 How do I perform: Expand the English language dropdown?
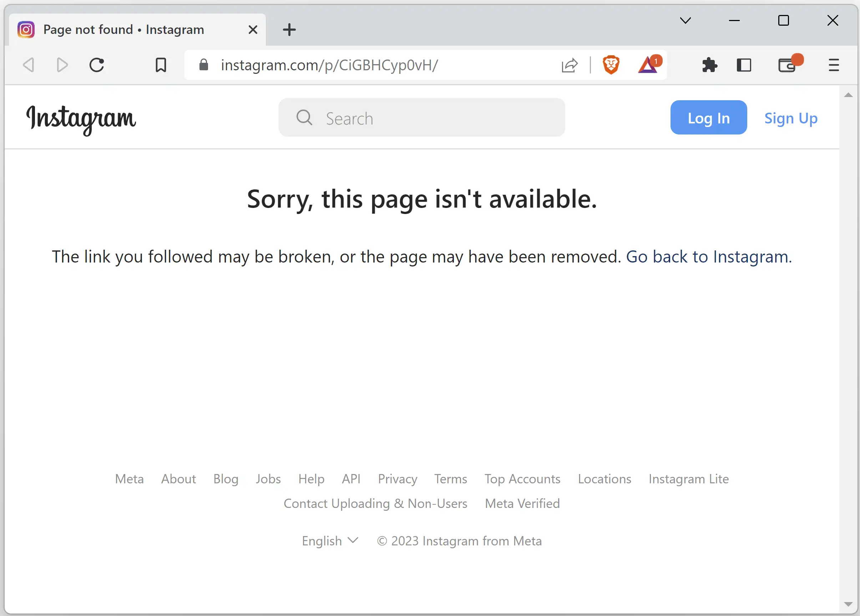(329, 541)
